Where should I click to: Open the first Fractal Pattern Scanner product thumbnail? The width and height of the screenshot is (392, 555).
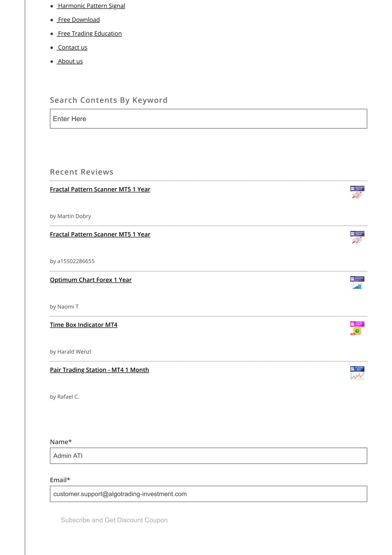click(357, 193)
